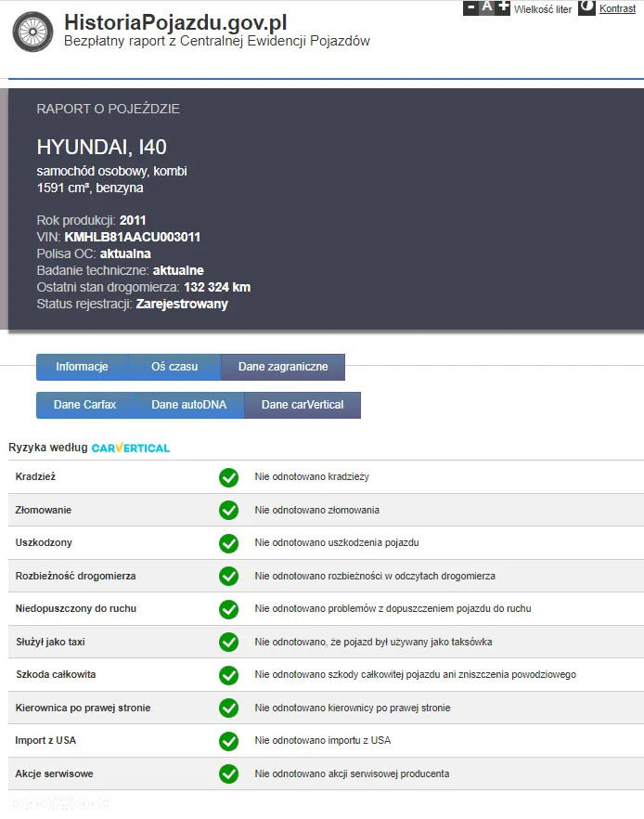Screen dimensions: 644x819
Task: Select the Dane carVertical tab
Action: click(303, 405)
